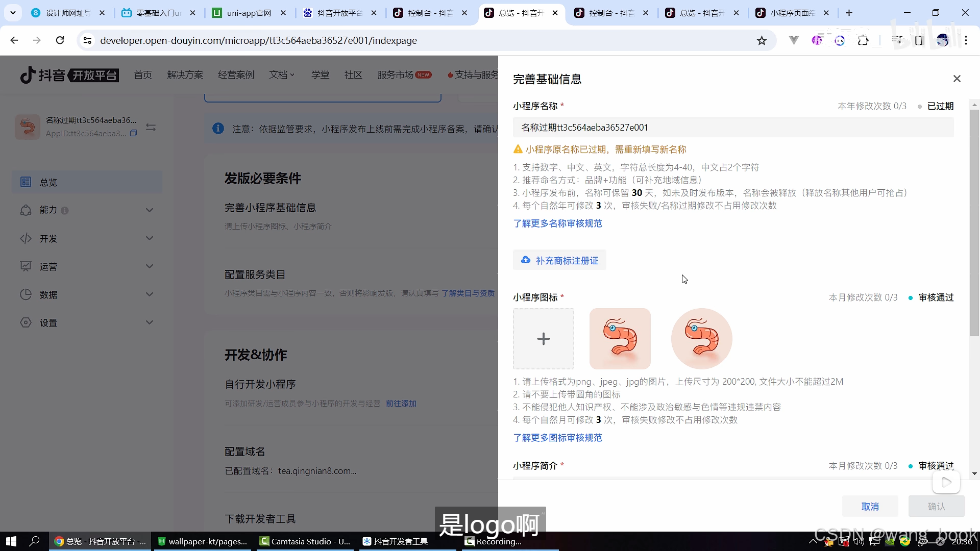Click the 补充商标注册证 upload button
Screen dimensions: 980x551
pos(559,260)
